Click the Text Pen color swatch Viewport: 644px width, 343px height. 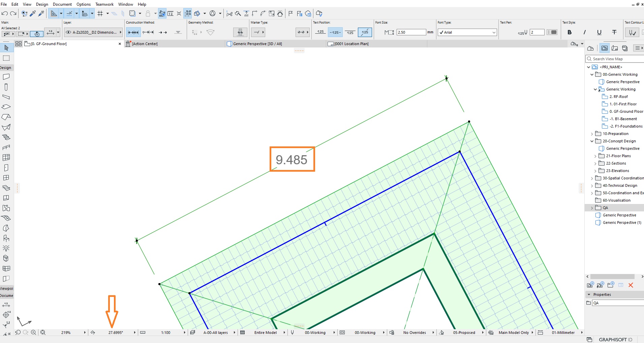[552, 32]
